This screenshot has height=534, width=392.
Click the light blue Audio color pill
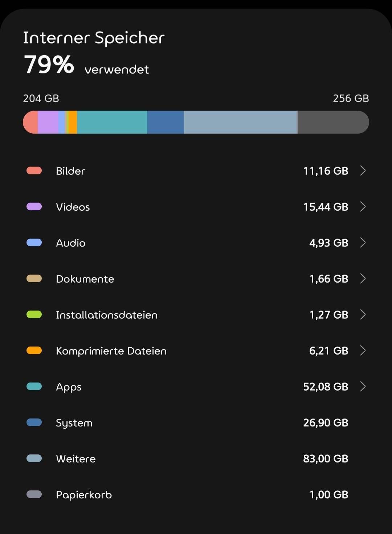[34, 243]
